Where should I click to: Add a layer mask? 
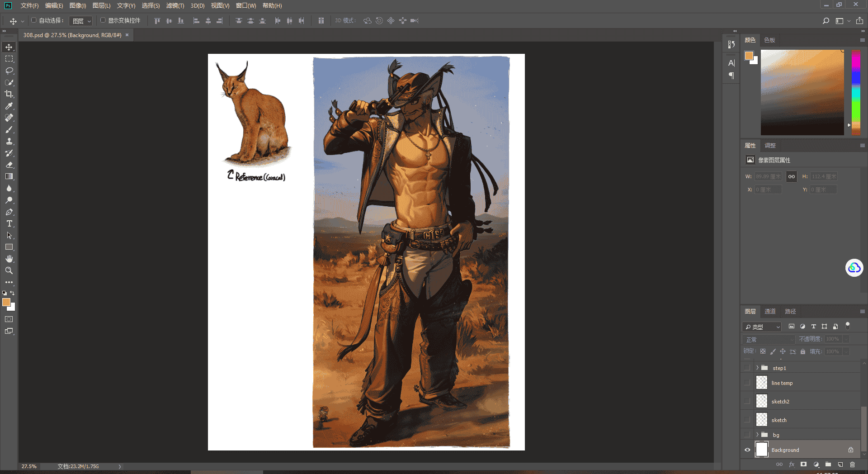[803, 464]
